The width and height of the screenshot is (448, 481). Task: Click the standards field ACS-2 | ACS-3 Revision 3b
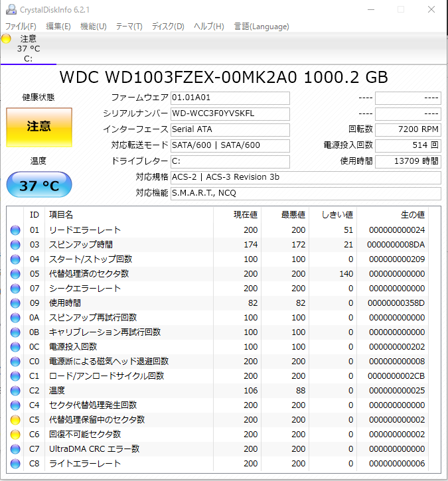(x=306, y=178)
